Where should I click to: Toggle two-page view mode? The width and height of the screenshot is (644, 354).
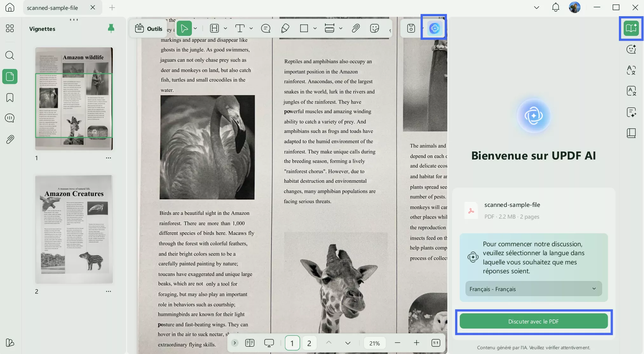(x=250, y=343)
